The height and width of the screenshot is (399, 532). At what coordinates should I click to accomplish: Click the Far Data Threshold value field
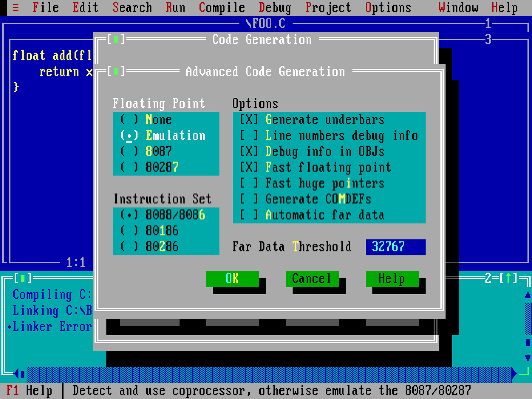[395, 247]
